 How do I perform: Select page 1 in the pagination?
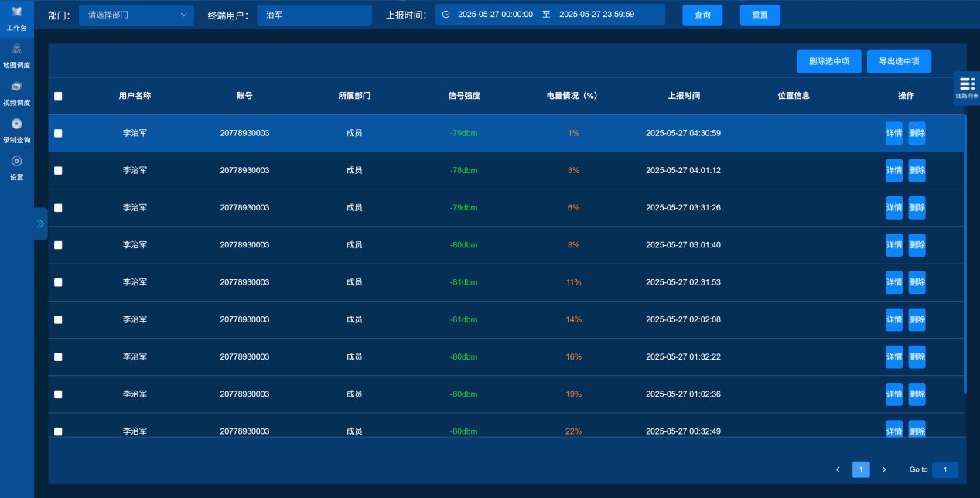861,469
